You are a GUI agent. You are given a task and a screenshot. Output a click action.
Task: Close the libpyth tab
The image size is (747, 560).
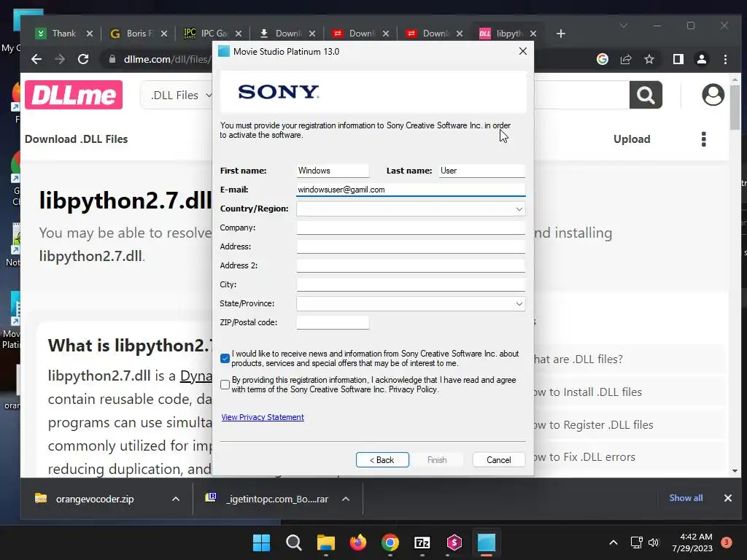[x=533, y=34]
